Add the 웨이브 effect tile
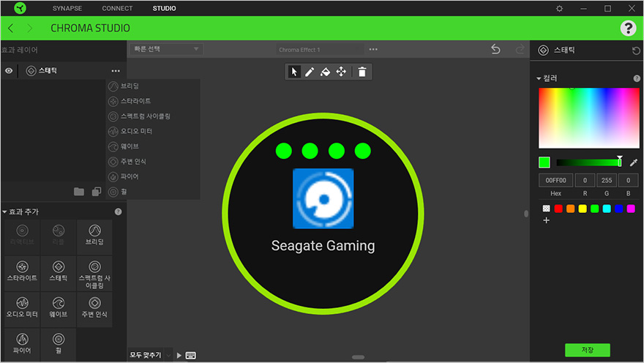Viewport: 644px width, 363px height. coord(59,309)
